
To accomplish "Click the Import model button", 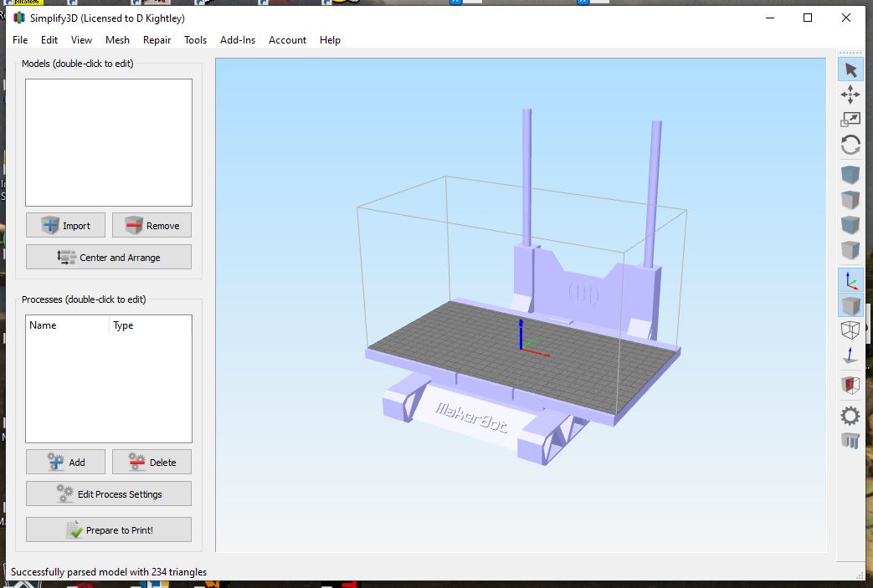I will point(65,225).
